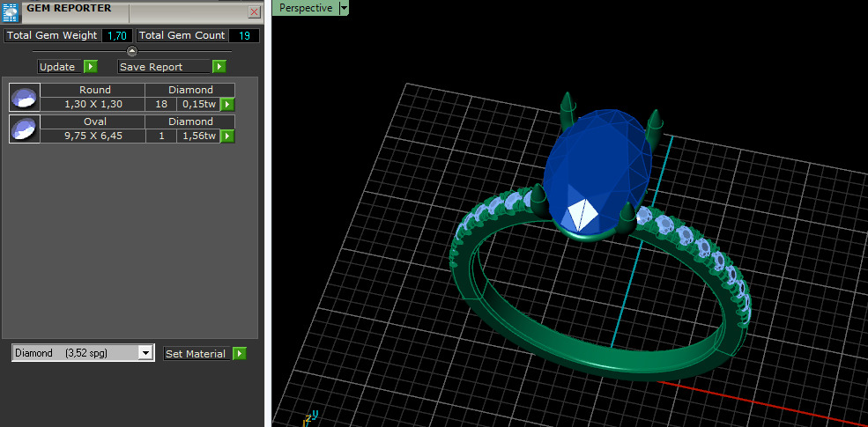
Task: Click green arrow next to Save Report
Action: pyautogui.click(x=219, y=67)
